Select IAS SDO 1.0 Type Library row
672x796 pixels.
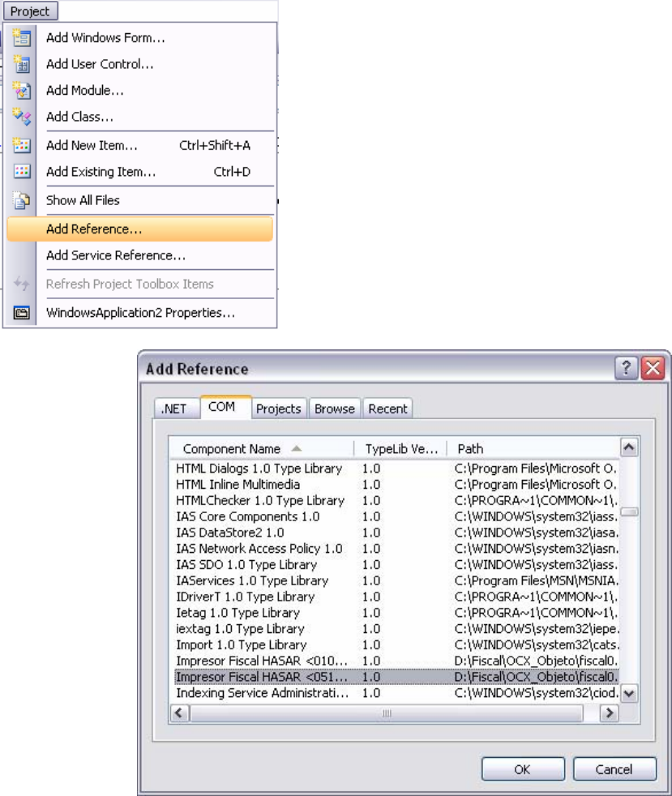click(396, 564)
